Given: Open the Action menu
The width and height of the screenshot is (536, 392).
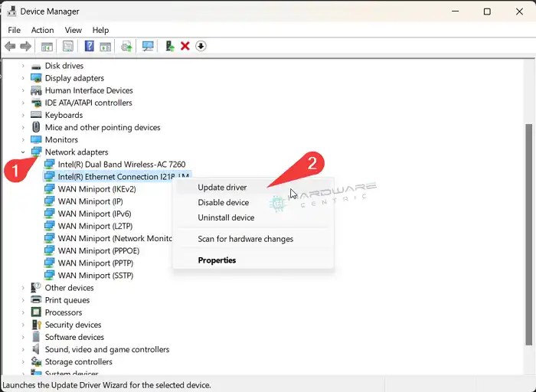Looking at the screenshot, I should coord(42,30).
